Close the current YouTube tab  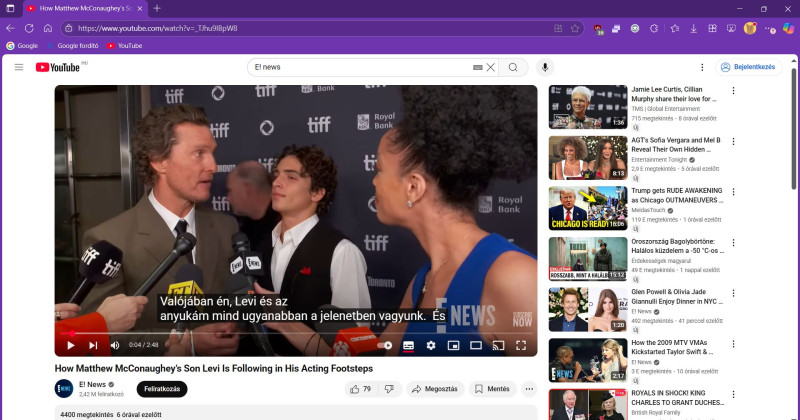(x=140, y=9)
